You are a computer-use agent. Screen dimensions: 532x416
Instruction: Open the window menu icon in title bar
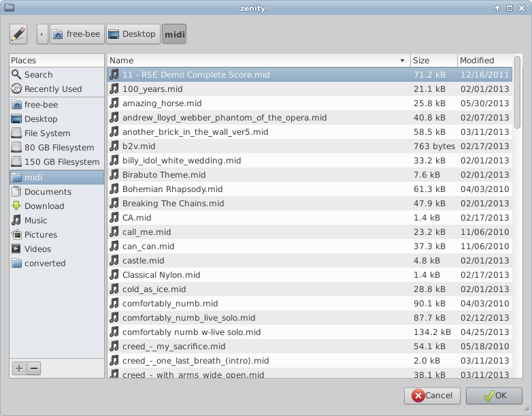[x=9, y=7]
